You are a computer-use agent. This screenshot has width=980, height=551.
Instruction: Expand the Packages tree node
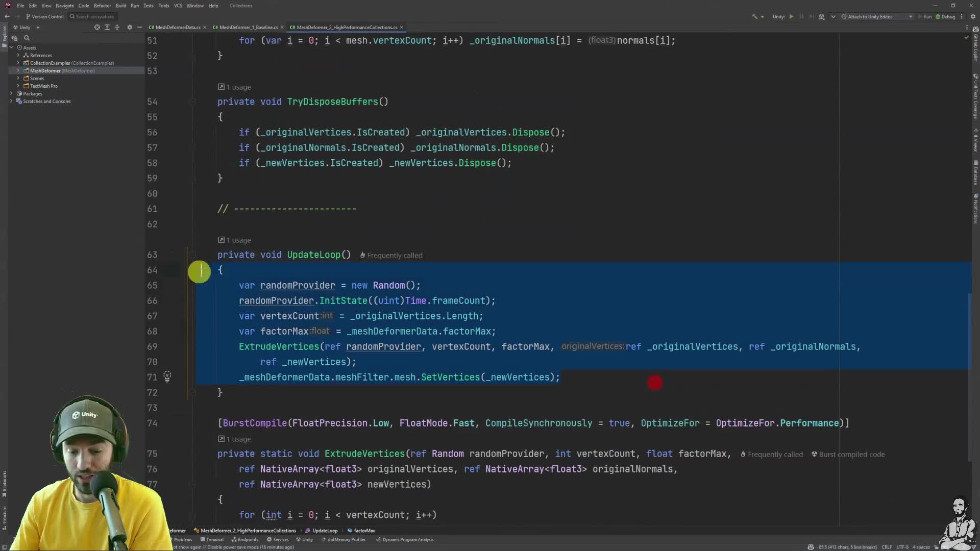click(11, 93)
